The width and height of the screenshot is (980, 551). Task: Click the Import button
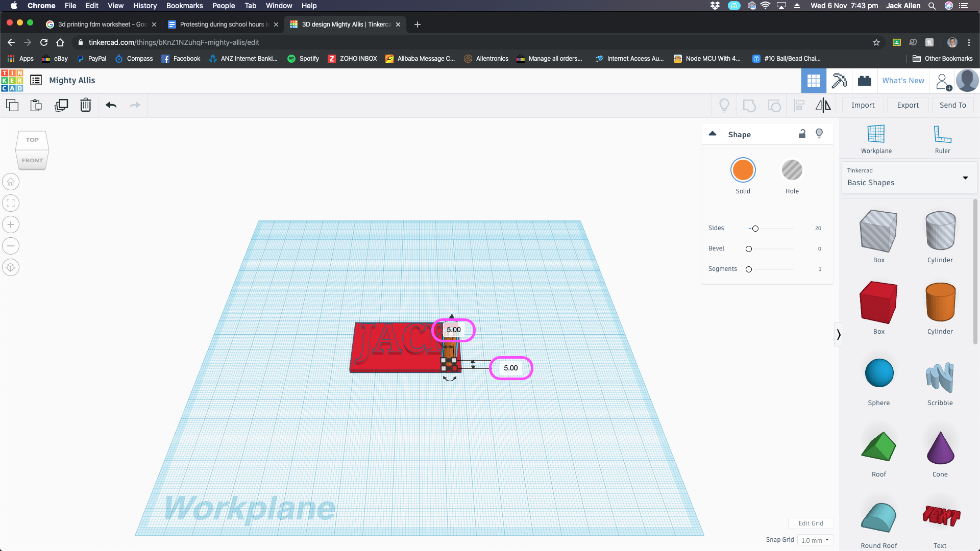click(863, 105)
